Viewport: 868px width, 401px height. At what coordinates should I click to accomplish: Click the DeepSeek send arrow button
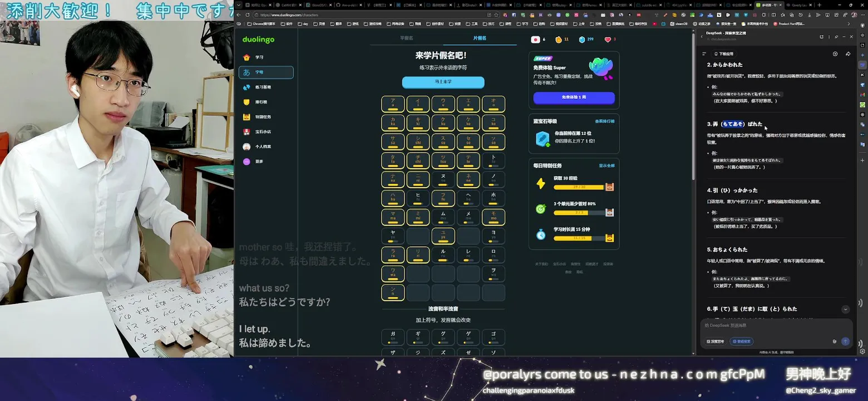(845, 341)
